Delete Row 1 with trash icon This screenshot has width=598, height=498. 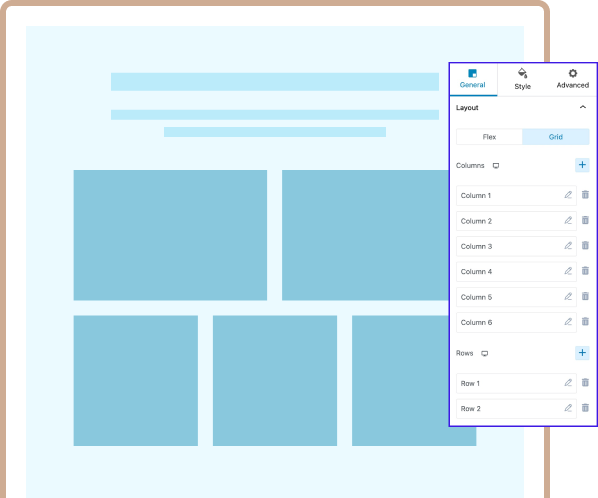pos(585,382)
